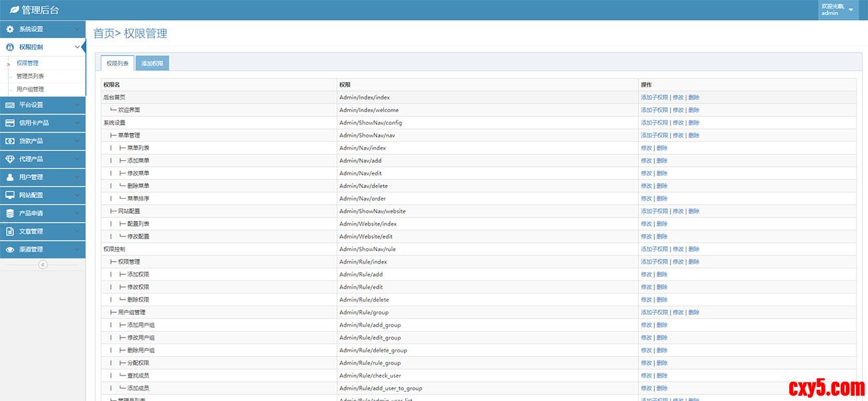The image size is (868, 401).
Task: Open the admin user dropdown menu
Action: [x=850, y=10]
